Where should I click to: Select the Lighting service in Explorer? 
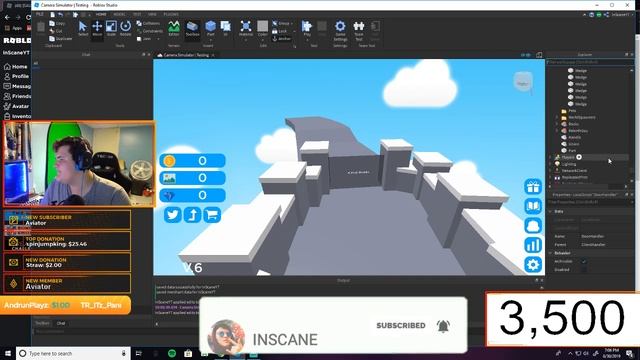click(x=569, y=164)
